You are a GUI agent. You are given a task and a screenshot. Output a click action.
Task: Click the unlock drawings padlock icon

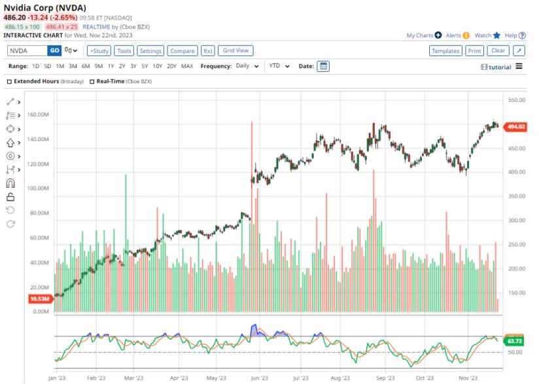coord(10,197)
